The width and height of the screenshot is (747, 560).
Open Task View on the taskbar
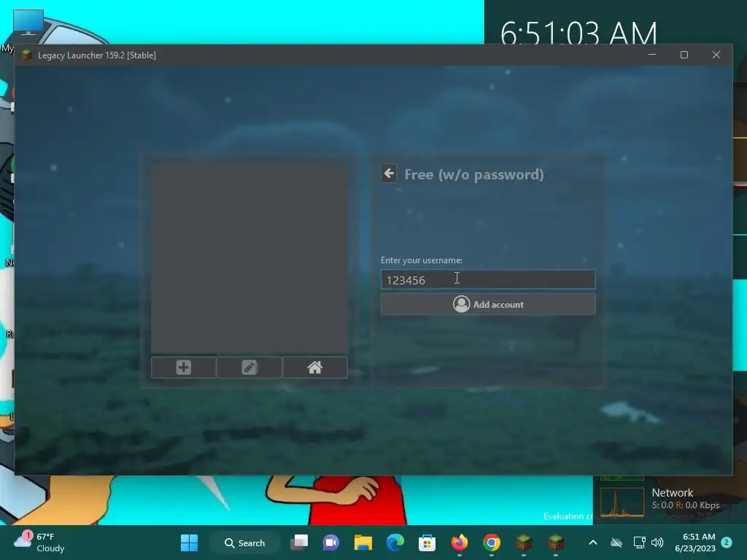coord(300,542)
